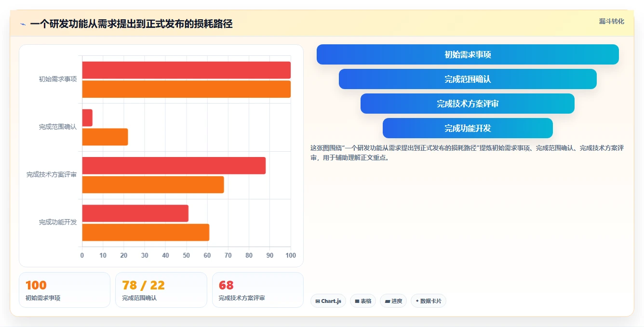Image resolution: width=644 pixels, height=327 pixels.
Task: Open the 78 / 22 完成范围确认 data card
Action: click(x=161, y=290)
